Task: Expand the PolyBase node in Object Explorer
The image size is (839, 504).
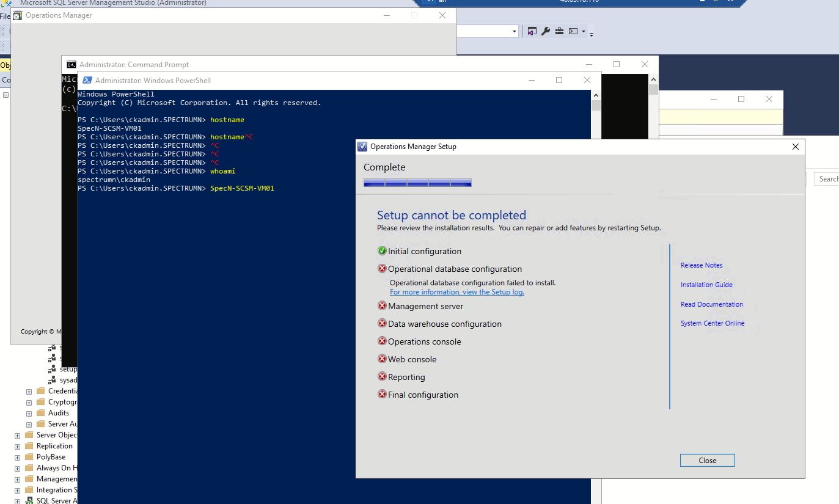Action: (17, 456)
